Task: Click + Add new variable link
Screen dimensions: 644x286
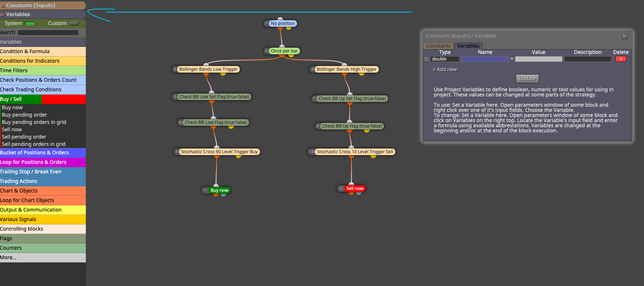Action: 445,69
